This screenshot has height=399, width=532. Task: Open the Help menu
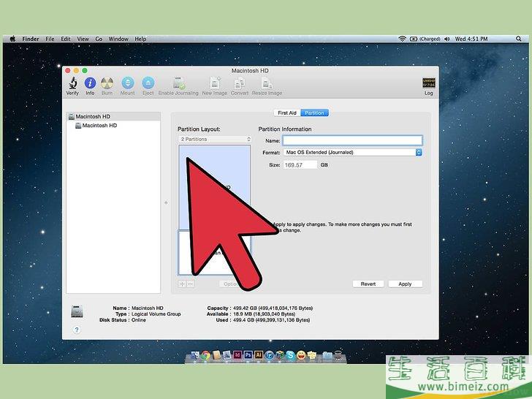[x=140, y=39]
